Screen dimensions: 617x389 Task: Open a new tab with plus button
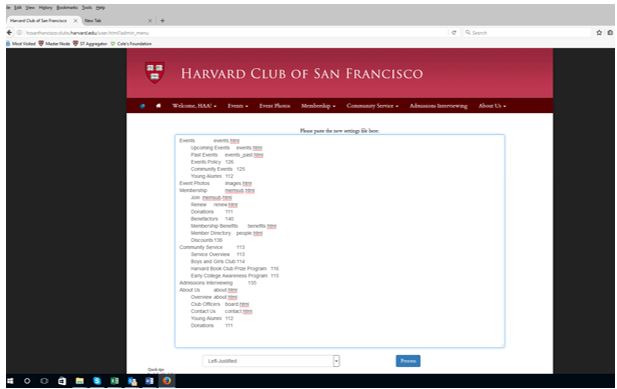163,20
